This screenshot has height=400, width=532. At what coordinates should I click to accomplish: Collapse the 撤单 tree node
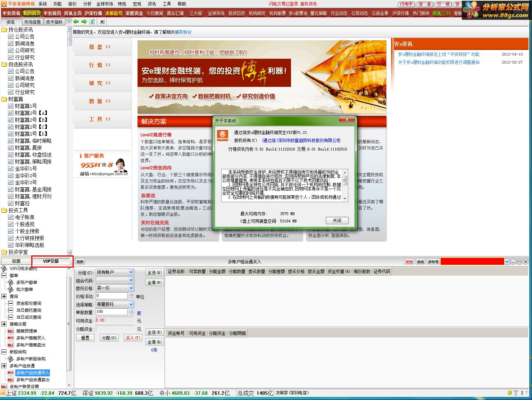coord(4,276)
